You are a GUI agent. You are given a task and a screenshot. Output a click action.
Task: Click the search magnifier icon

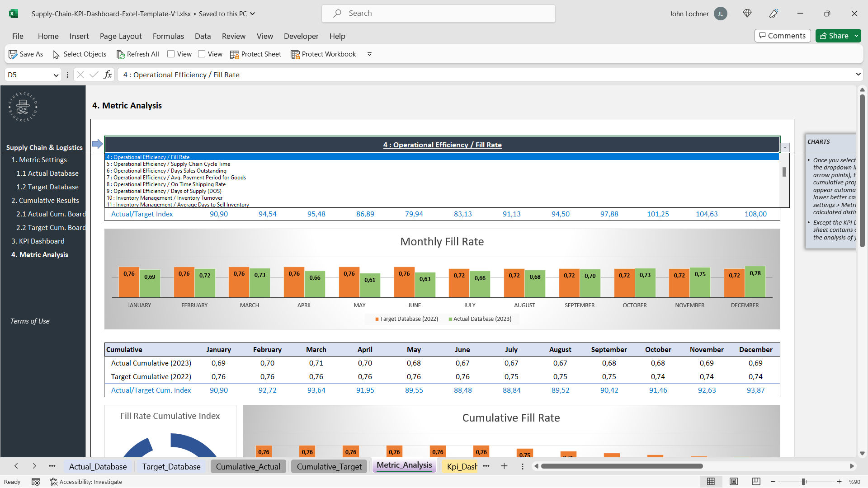(337, 14)
